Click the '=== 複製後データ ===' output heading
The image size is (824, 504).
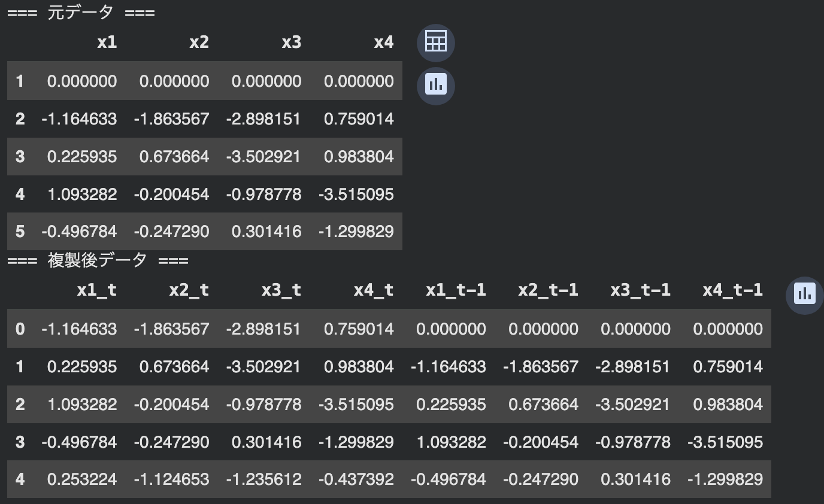point(98,260)
